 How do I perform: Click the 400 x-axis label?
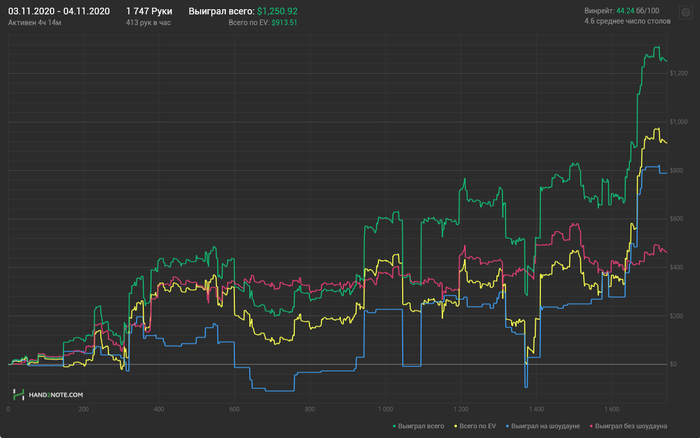pyautogui.click(x=159, y=409)
